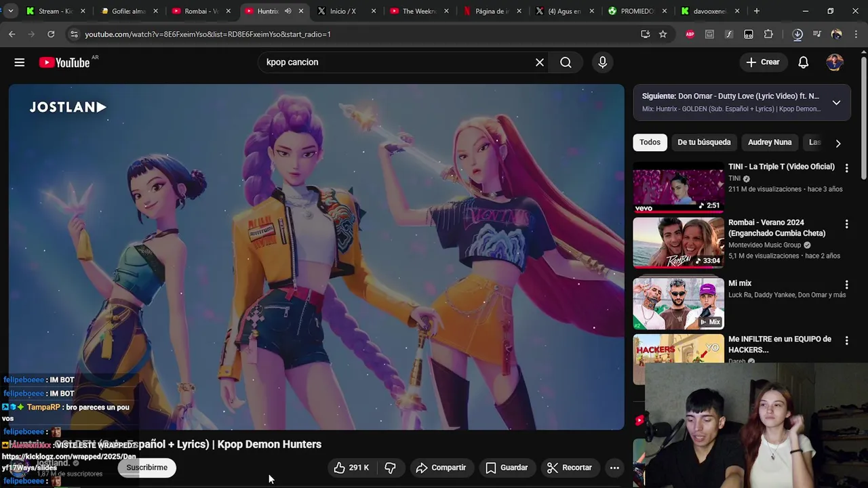Click the Guardar button
The width and height of the screenshot is (868, 488).
507,468
